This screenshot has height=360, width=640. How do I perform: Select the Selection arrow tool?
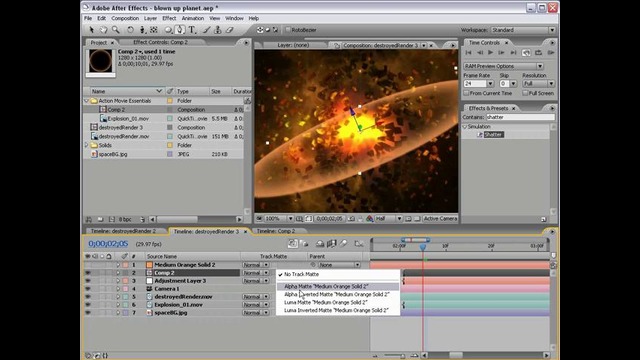point(91,30)
